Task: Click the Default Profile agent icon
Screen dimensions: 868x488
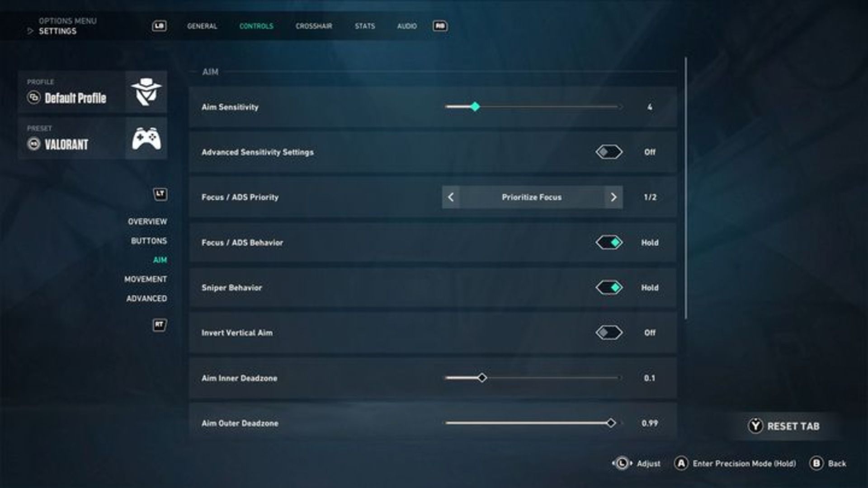Action: click(146, 92)
